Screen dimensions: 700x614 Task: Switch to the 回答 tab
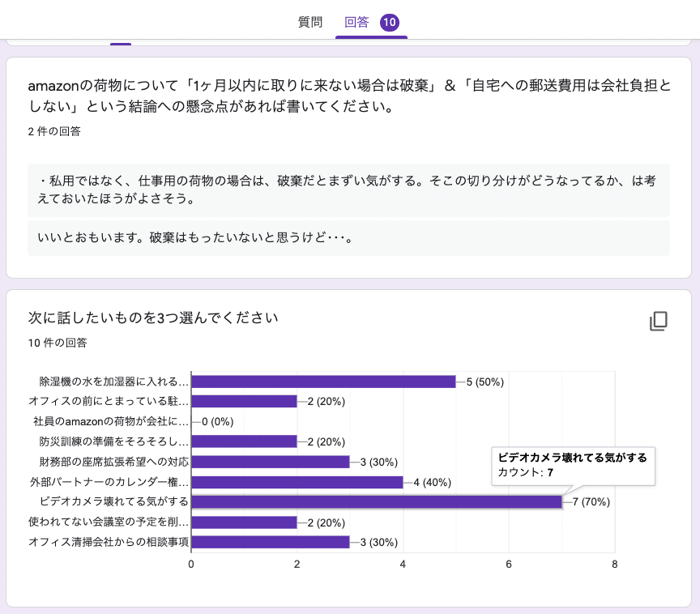[x=358, y=23]
